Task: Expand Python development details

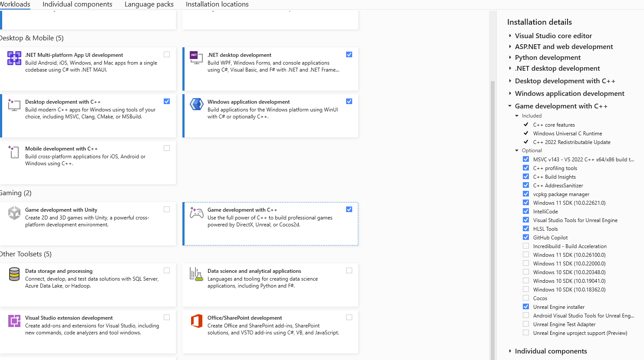Action: pyautogui.click(x=510, y=57)
